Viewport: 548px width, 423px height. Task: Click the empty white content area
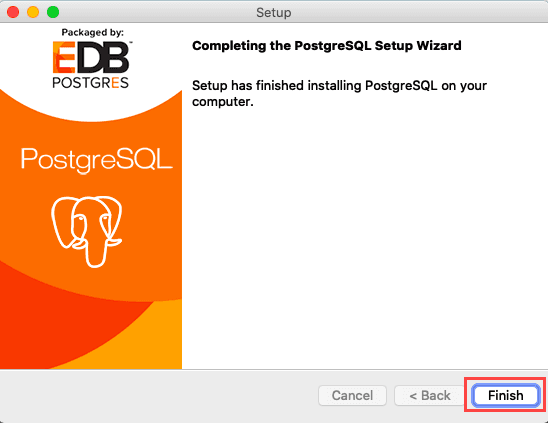[363, 238]
